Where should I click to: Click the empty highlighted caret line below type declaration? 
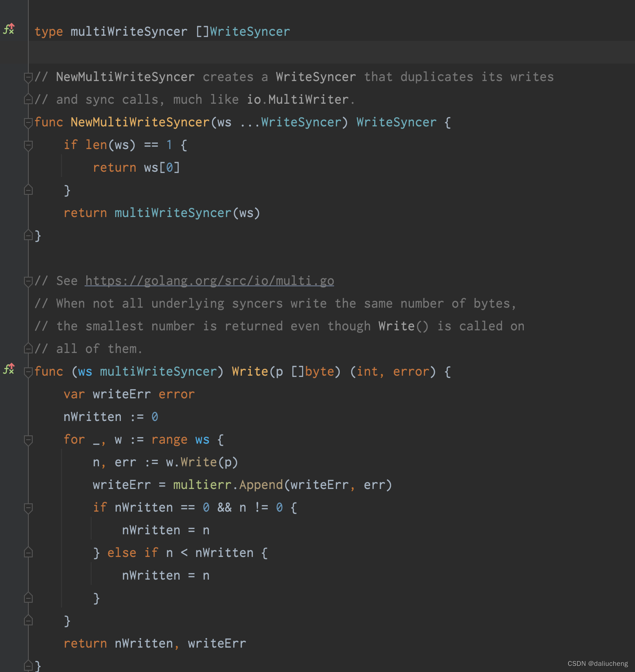point(331,52)
